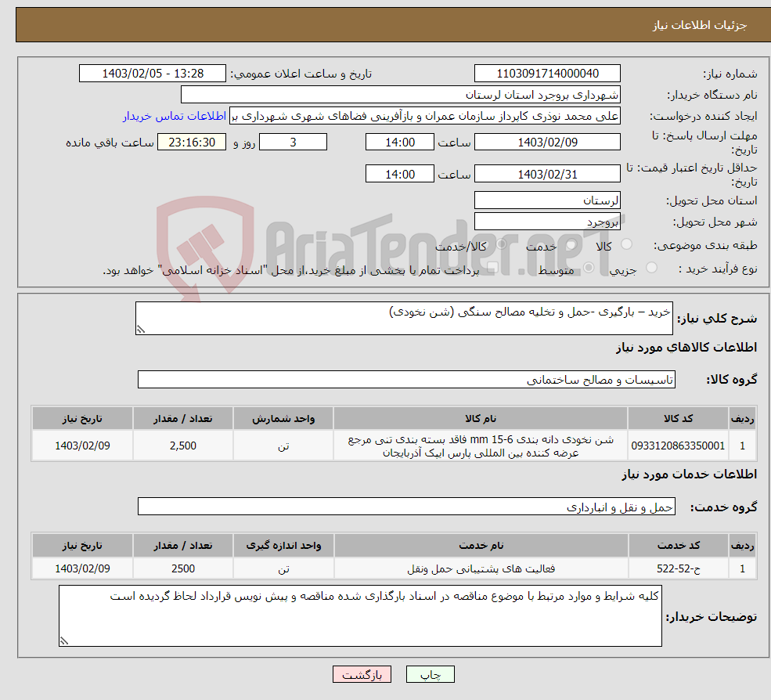Image resolution: width=771 pixels, height=700 pixels.
Task: Click the شن نخودی goods name cell
Action: [x=481, y=446]
